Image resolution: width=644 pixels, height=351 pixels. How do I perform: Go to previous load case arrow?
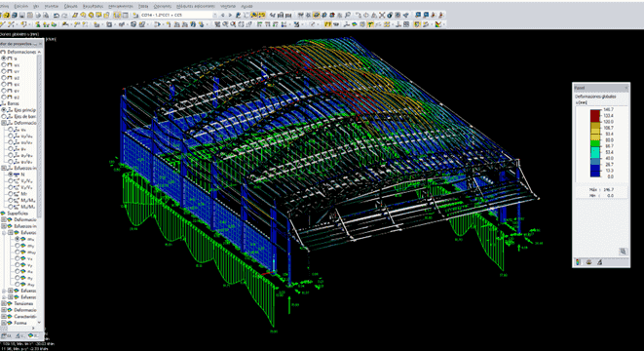point(222,16)
